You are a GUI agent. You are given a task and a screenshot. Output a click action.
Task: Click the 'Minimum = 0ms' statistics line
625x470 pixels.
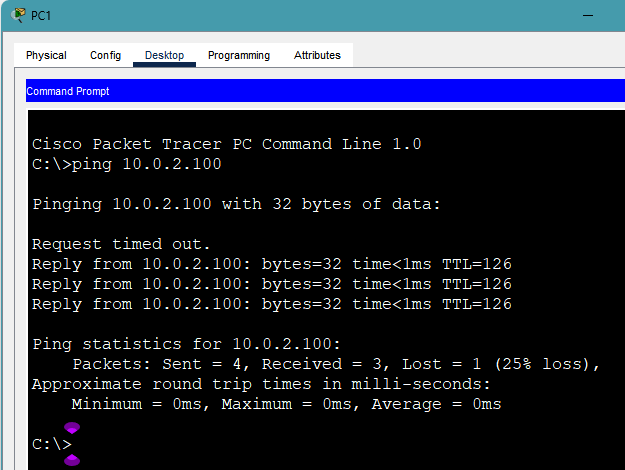click(x=286, y=404)
